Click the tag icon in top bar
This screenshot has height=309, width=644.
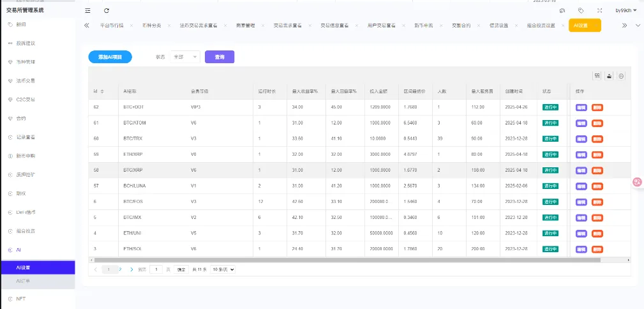pos(580,10)
